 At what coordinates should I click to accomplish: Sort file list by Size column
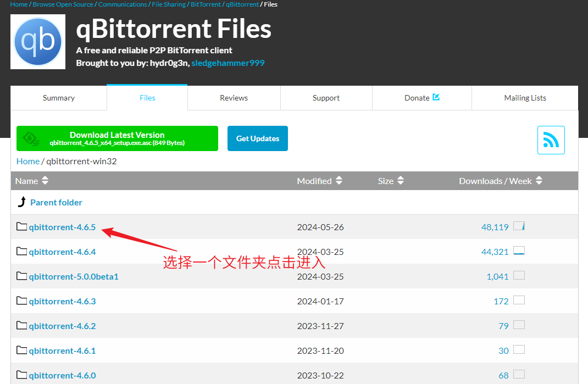391,181
